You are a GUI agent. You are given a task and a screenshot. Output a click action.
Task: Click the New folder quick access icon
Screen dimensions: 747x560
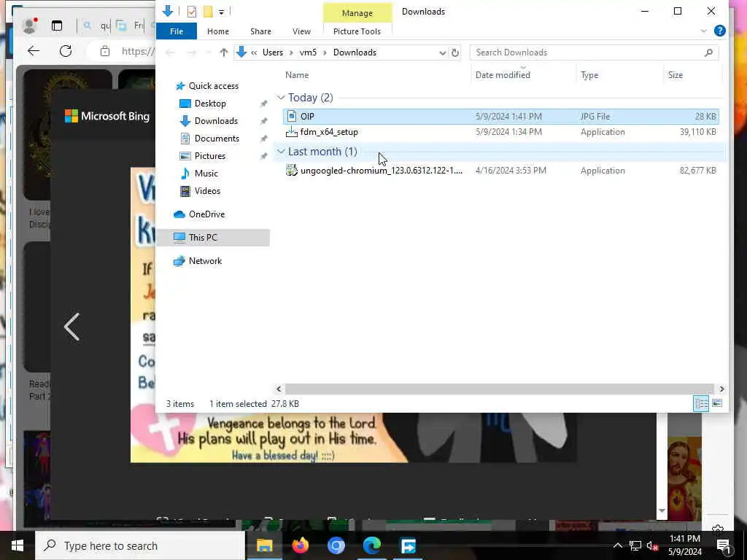point(208,12)
